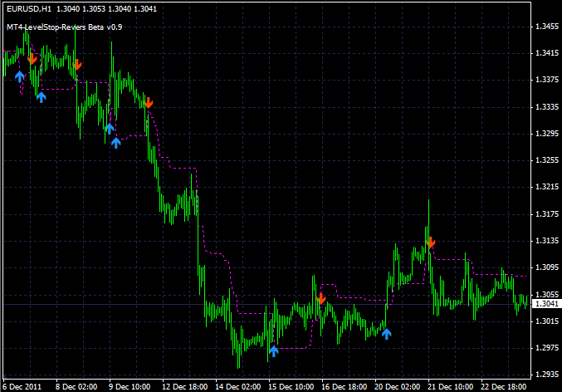Click the 8 Dec 02:00 time label
The image size is (562, 392).
tap(76, 387)
